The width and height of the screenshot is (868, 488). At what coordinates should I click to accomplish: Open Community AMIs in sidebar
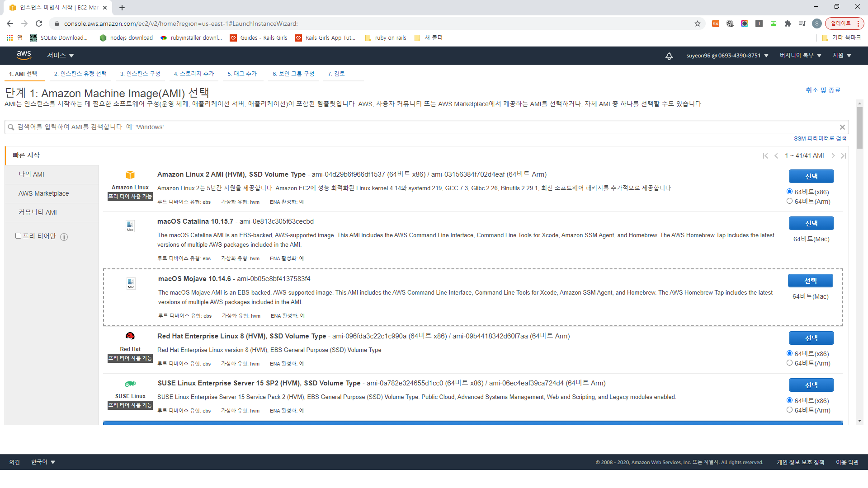coord(52,212)
